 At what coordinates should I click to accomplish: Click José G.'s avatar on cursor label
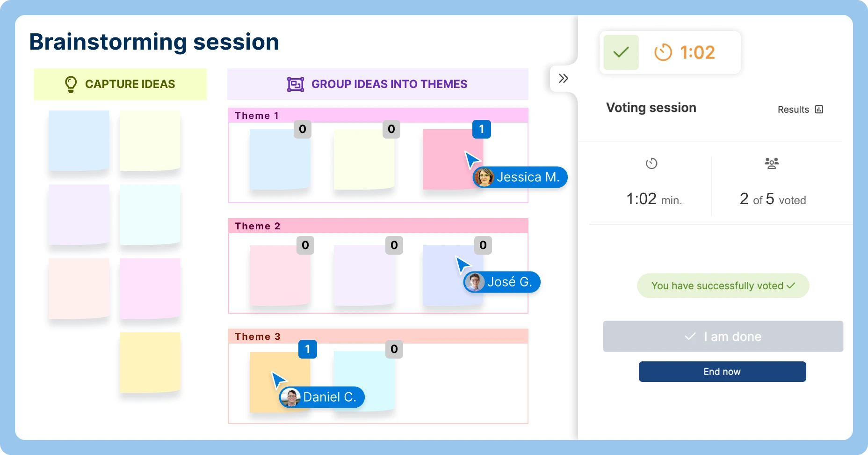475,282
